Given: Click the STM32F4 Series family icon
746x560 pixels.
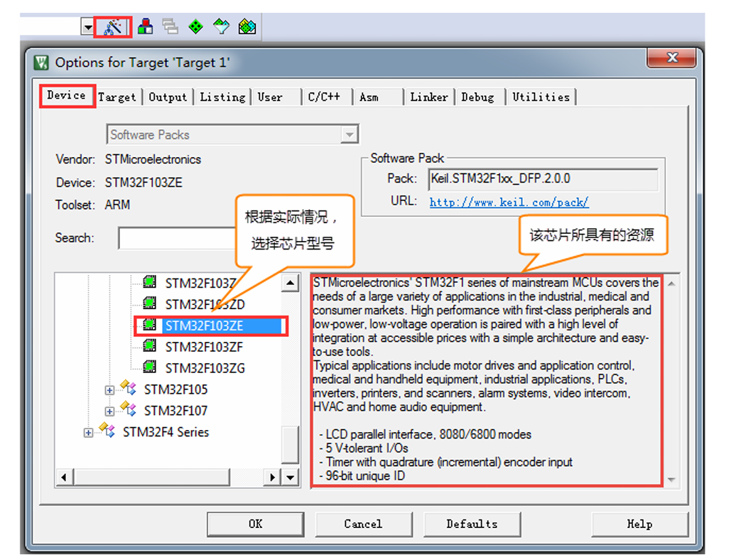Looking at the screenshot, I should [x=107, y=430].
